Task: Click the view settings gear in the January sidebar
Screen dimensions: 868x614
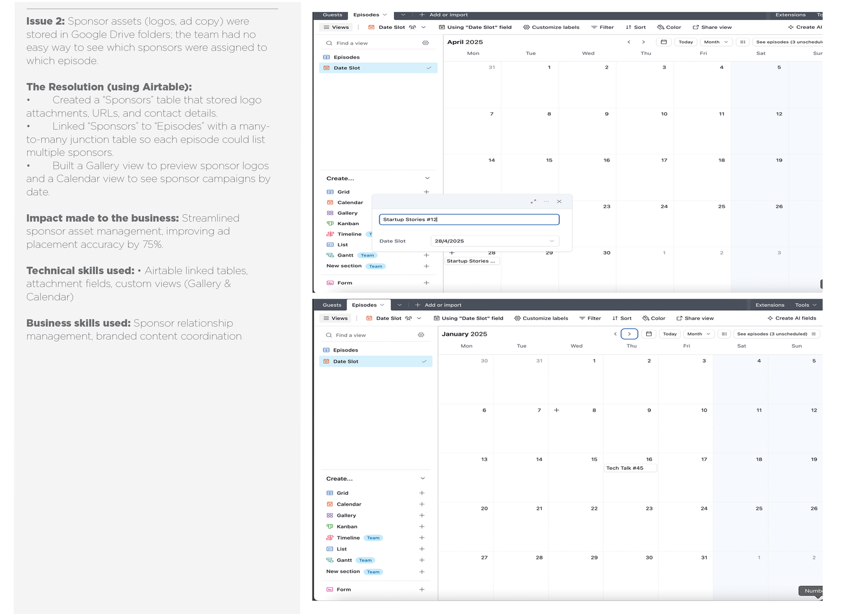Action: (421, 335)
